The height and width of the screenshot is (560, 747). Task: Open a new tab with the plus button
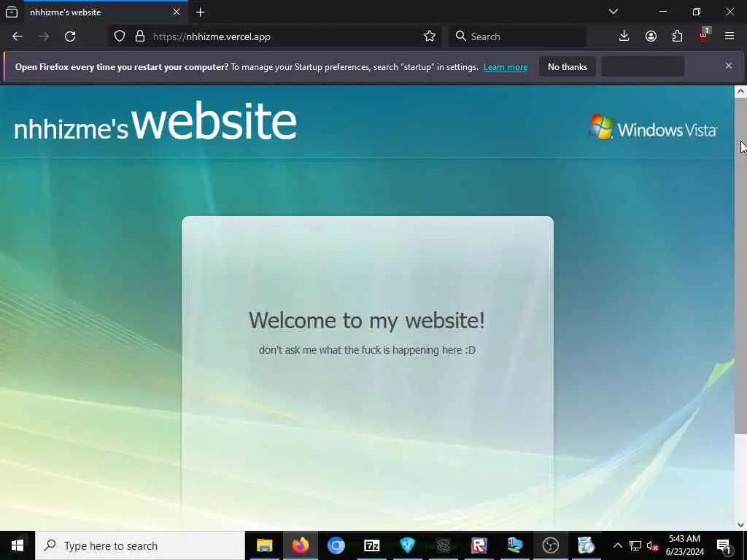pos(201,12)
